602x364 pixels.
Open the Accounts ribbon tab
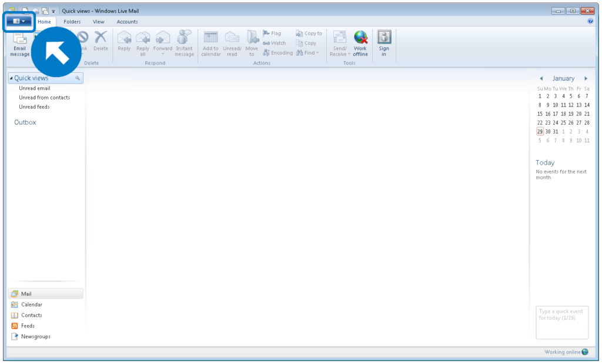click(127, 21)
